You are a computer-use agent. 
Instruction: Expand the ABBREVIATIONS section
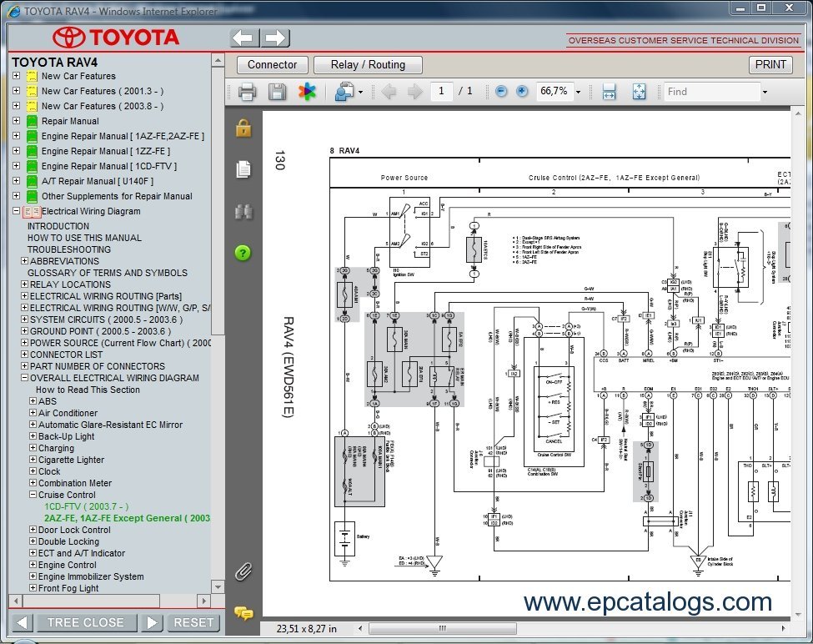point(24,261)
